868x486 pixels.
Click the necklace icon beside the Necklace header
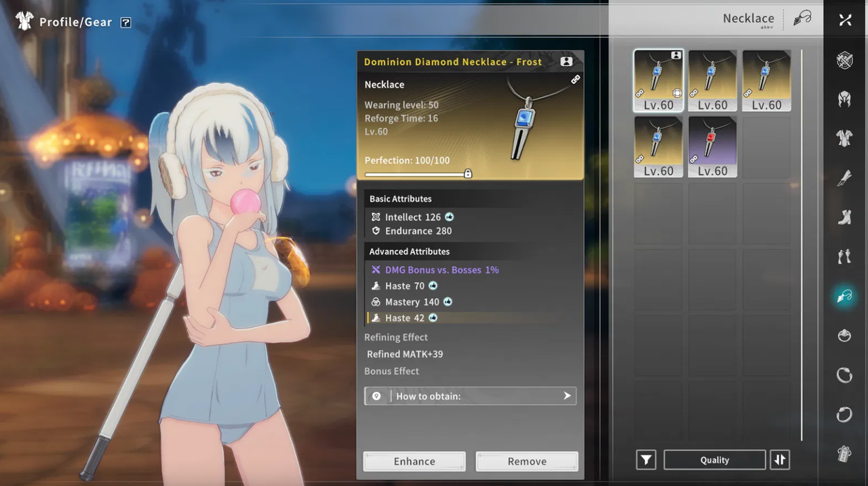click(802, 18)
